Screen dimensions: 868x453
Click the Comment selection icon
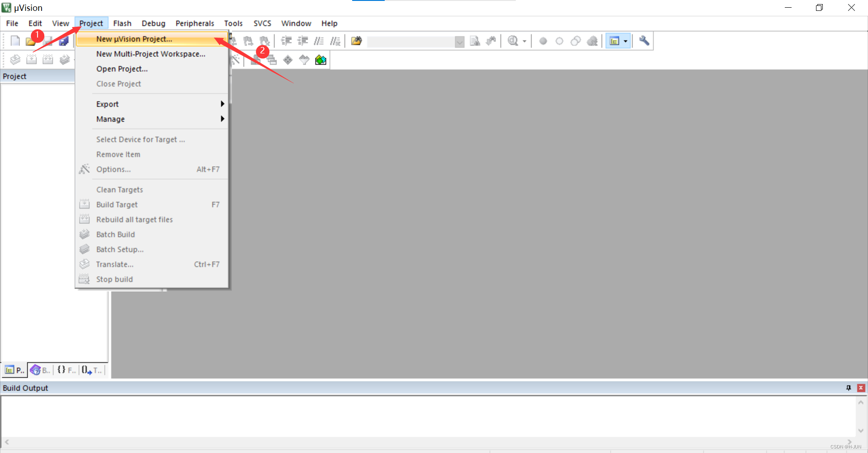[x=319, y=41]
